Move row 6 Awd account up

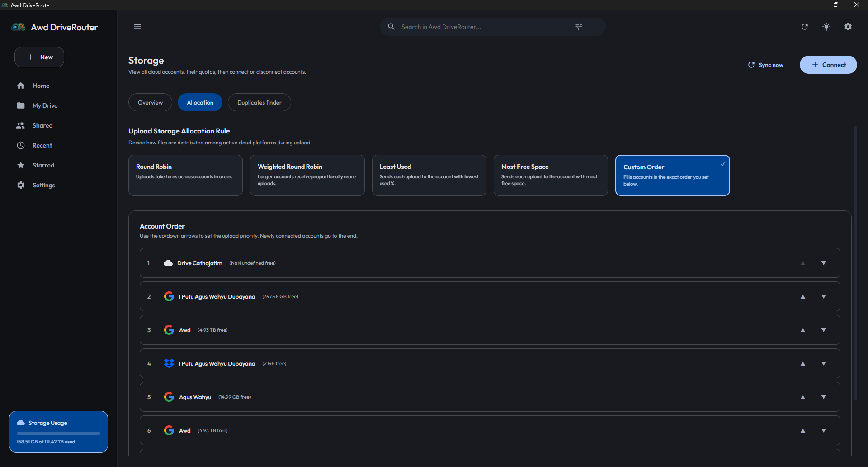point(803,430)
